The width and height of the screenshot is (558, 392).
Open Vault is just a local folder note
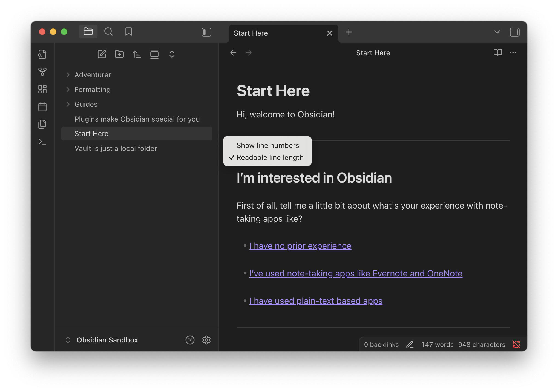(x=116, y=148)
